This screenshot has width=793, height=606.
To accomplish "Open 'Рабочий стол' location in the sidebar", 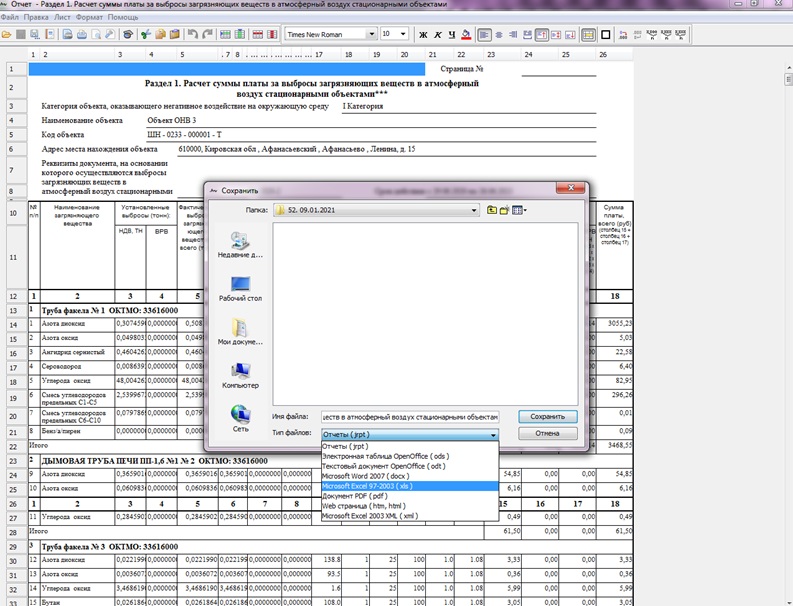I will [240, 285].
